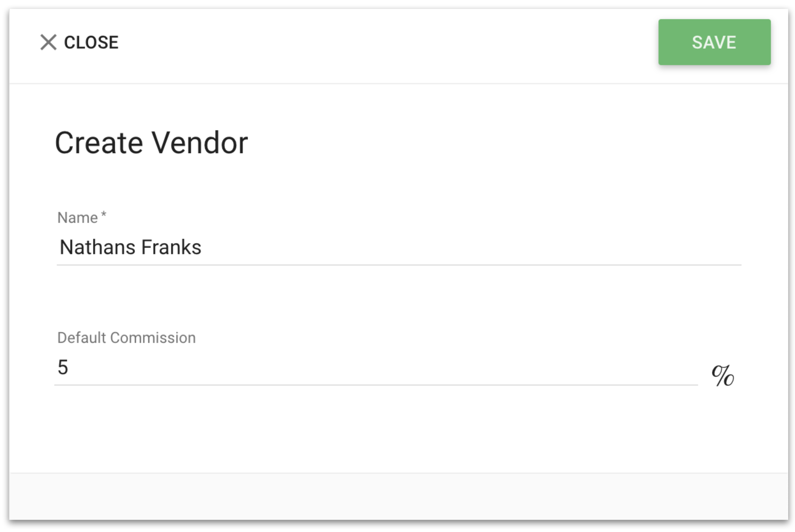The height and width of the screenshot is (532, 795).
Task: Click the gray footer bar of dialog
Action: 398,496
